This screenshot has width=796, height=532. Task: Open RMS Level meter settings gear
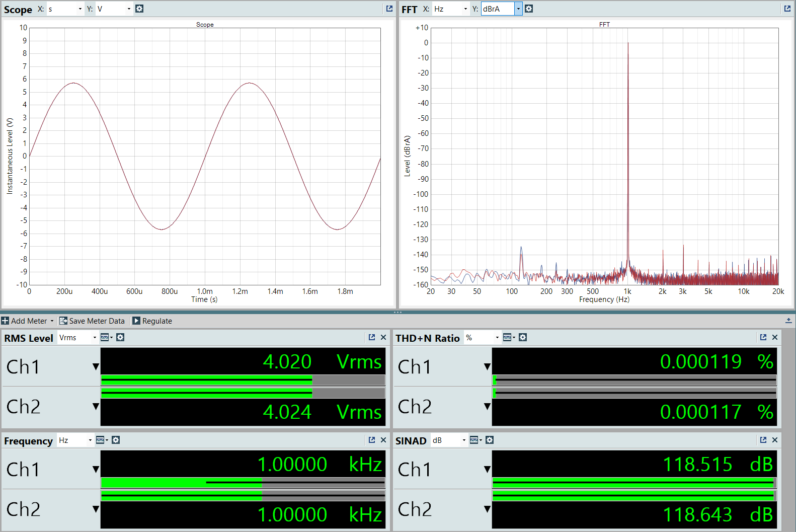coord(120,337)
